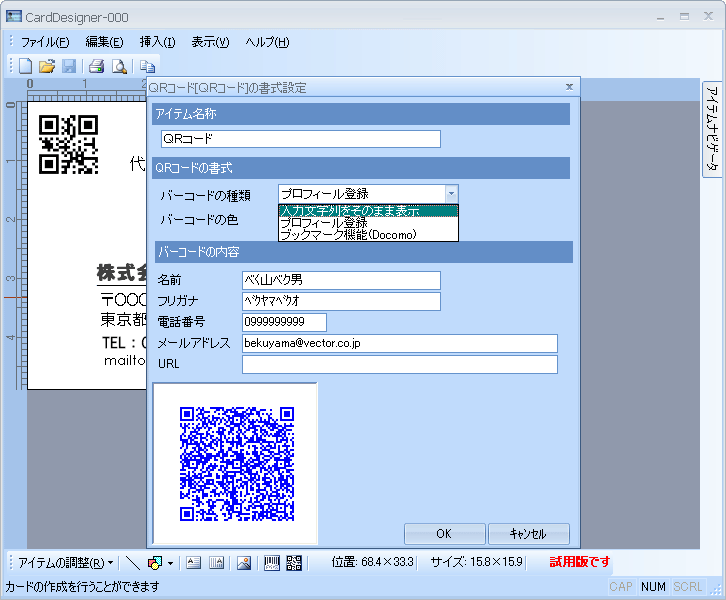Click the SCRL status bar indicator
The image size is (726, 600).
coord(688,587)
